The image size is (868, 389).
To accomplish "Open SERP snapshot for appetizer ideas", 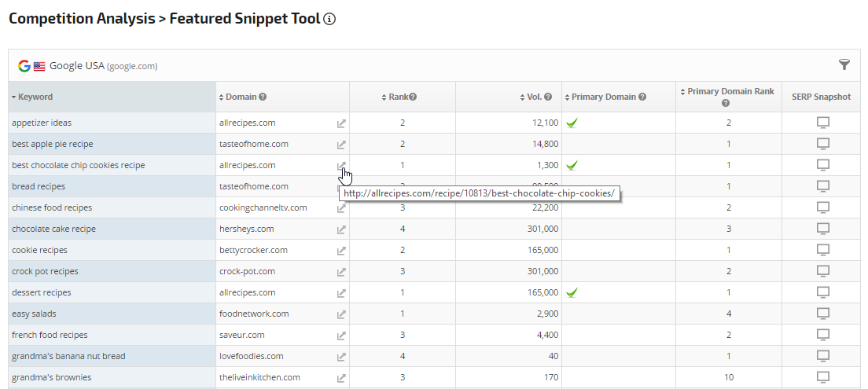I will [822, 123].
